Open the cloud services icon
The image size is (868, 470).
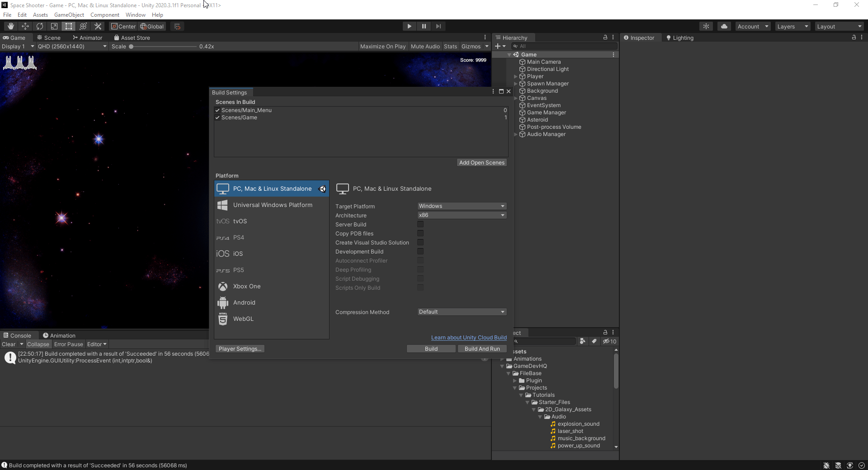coord(724,26)
